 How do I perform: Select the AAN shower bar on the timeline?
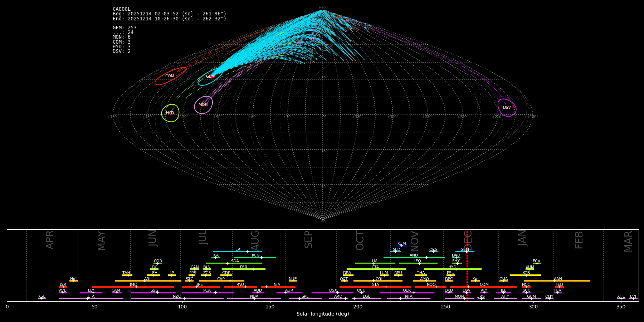point(557,281)
